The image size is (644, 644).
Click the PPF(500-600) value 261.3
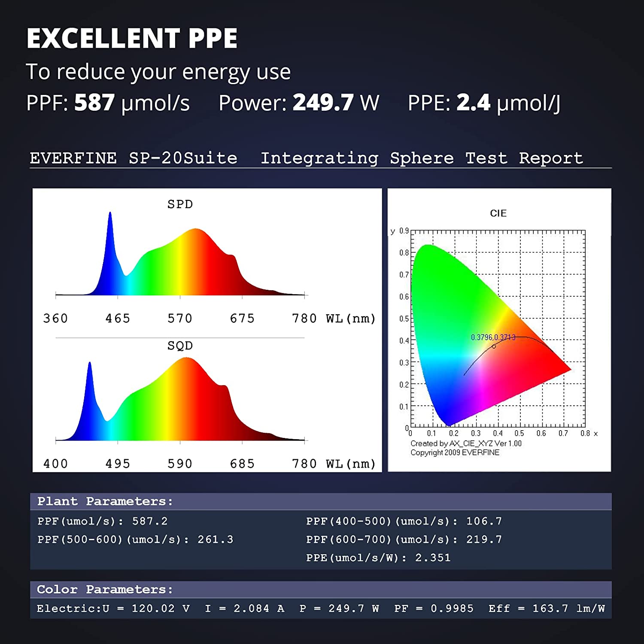215,540
